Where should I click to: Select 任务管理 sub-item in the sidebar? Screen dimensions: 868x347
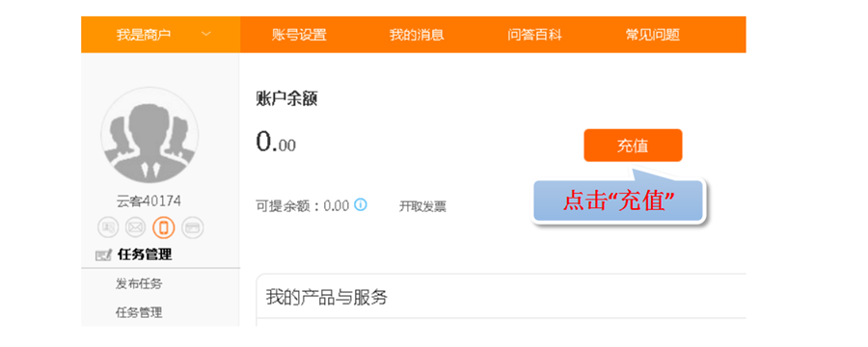[139, 312]
